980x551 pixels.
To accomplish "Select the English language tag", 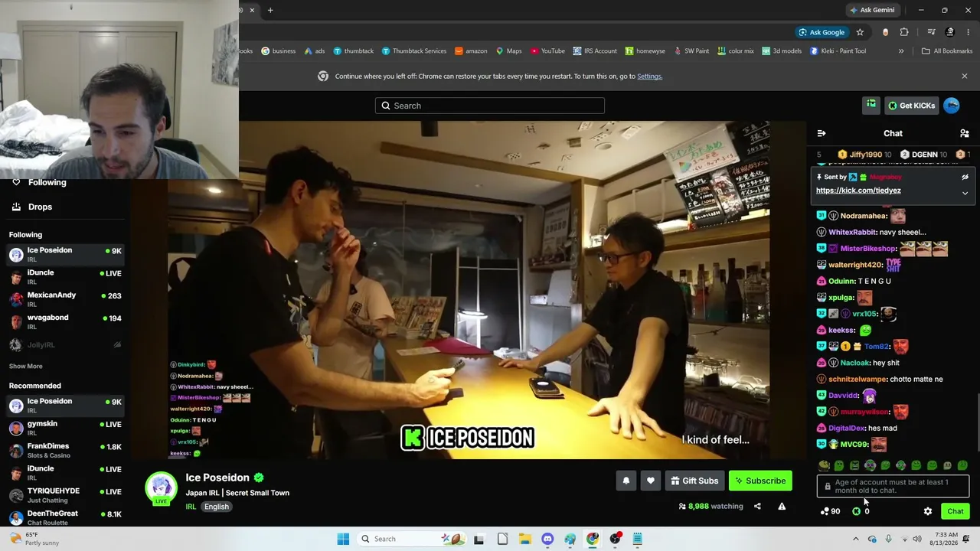I will [217, 507].
